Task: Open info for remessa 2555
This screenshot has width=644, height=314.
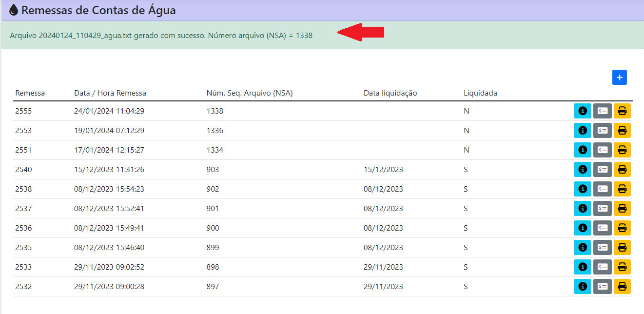Action: click(x=582, y=111)
